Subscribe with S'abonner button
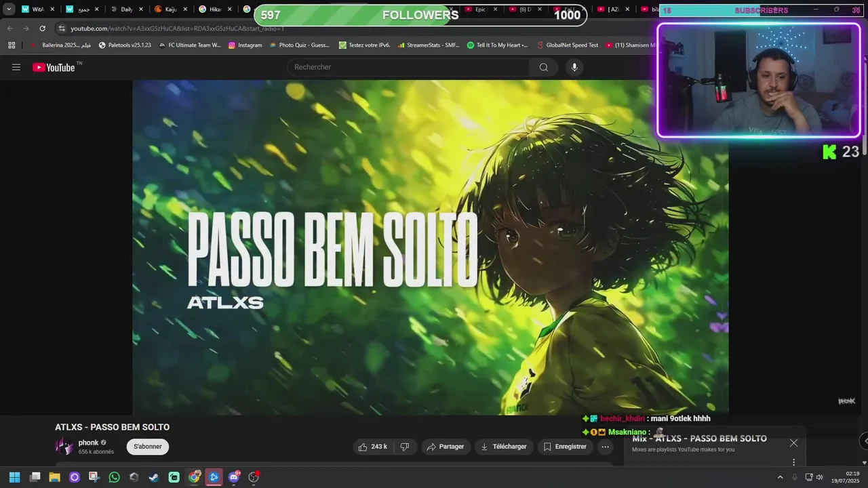868x488 pixels. pos(148,447)
